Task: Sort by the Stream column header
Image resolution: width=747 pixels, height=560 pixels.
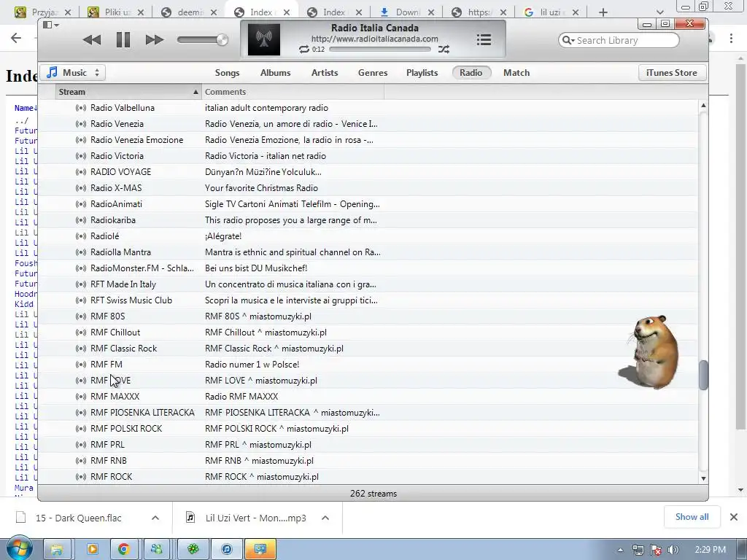Action: click(x=128, y=92)
